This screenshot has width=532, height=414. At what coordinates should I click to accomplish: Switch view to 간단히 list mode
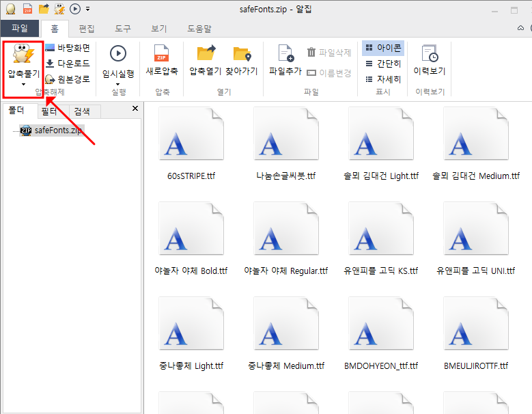click(383, 64)
